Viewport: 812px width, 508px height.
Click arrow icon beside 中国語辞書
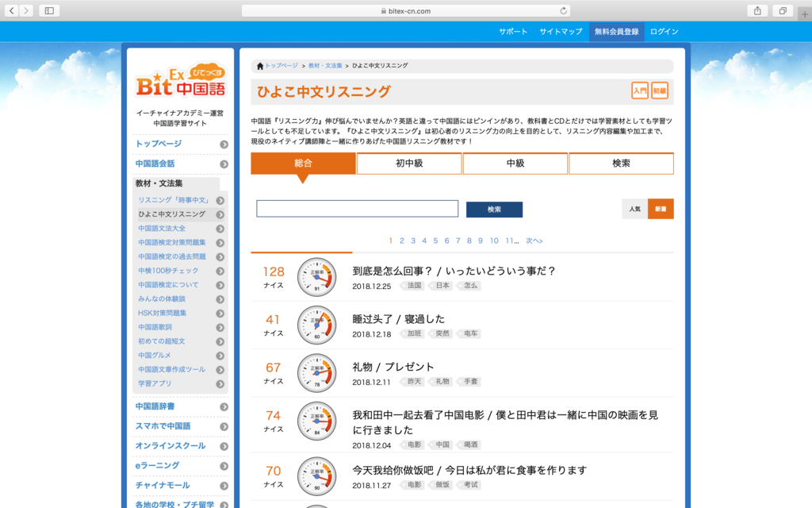224,406
